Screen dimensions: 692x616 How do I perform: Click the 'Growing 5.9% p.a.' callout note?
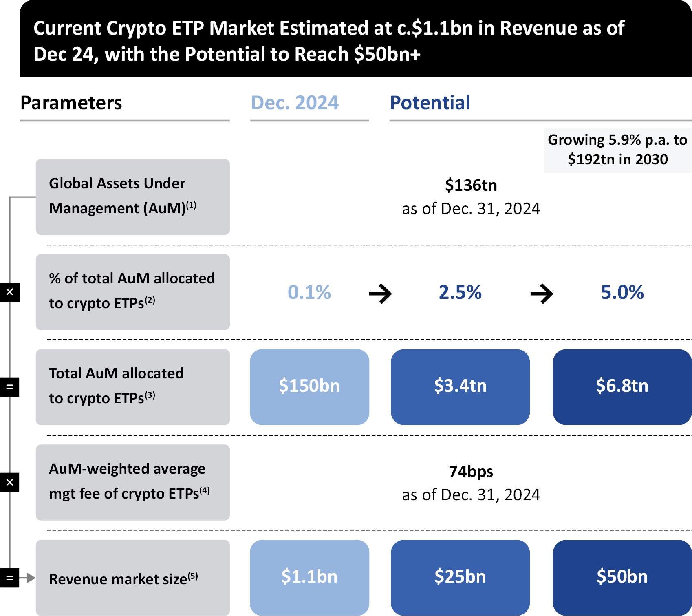coord(617,150)
